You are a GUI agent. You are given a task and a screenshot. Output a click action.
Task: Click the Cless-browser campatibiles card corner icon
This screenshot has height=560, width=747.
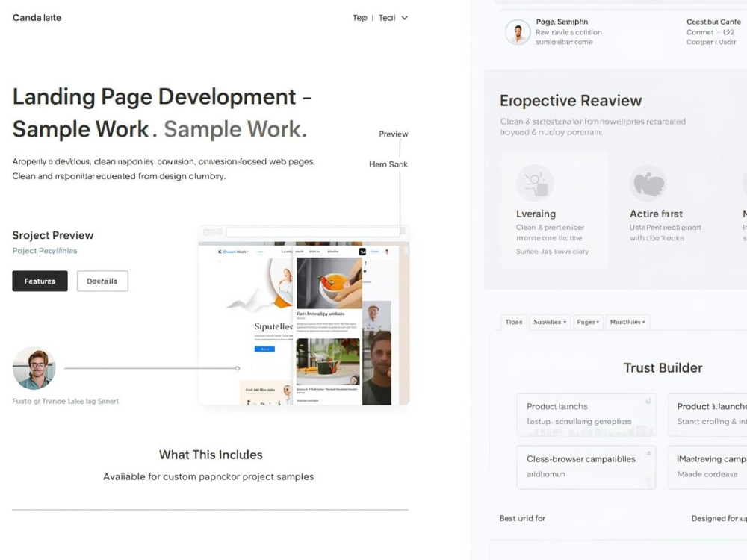pyautogui.click(x=648, y=454)
